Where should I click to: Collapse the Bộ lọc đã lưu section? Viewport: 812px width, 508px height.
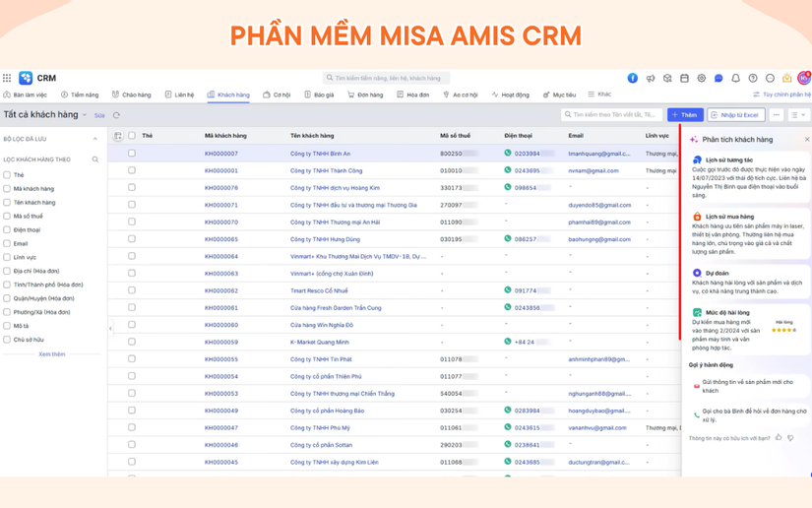tap(95, 139)
